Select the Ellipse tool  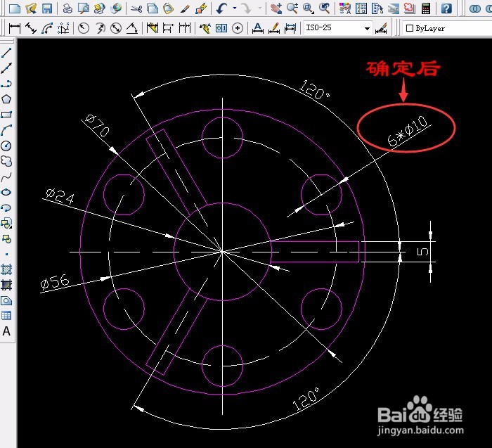(6, 192)
